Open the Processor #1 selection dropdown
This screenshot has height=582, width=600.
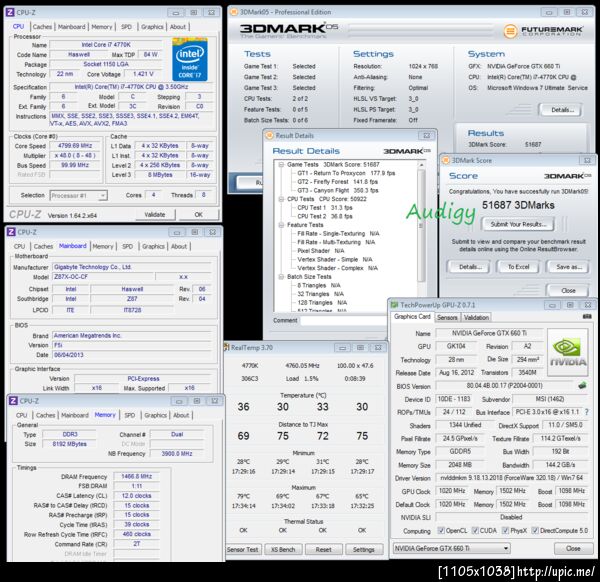click(79, 196)
